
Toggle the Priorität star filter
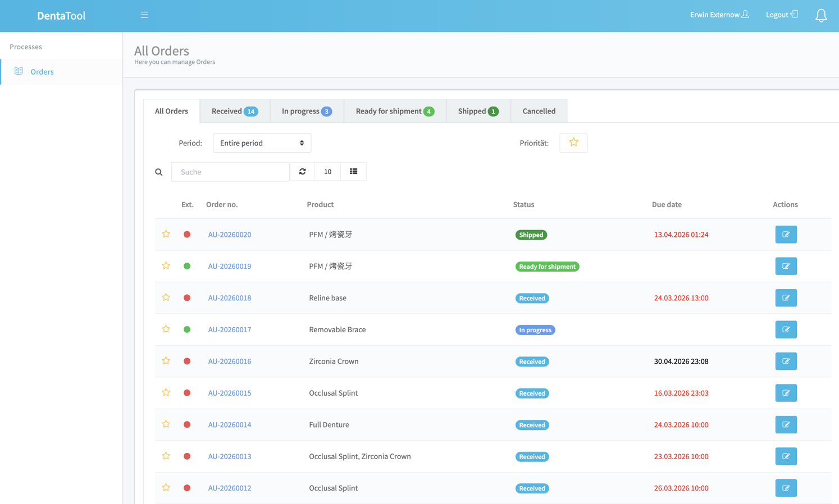(573, 143)
